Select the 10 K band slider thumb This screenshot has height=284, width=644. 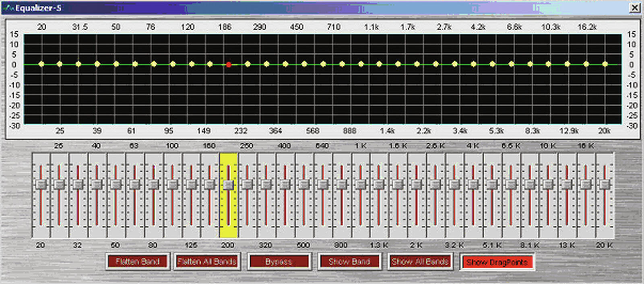coord(548,185)
